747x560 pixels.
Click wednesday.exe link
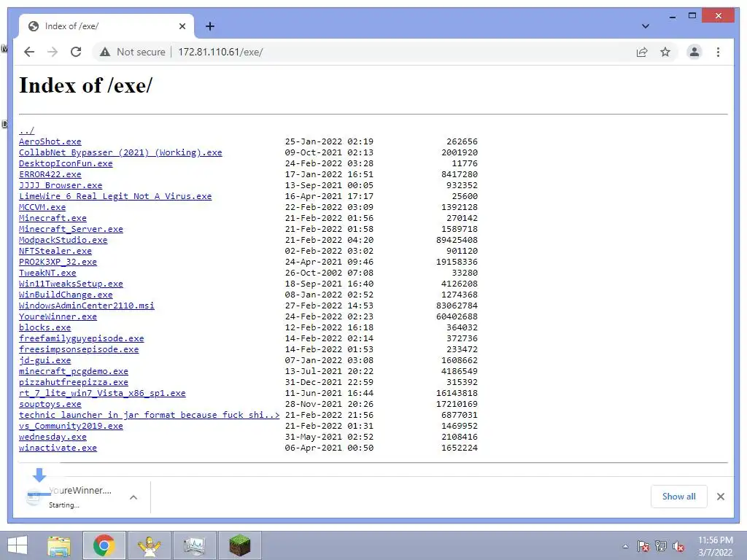click(x=53, y=437)
